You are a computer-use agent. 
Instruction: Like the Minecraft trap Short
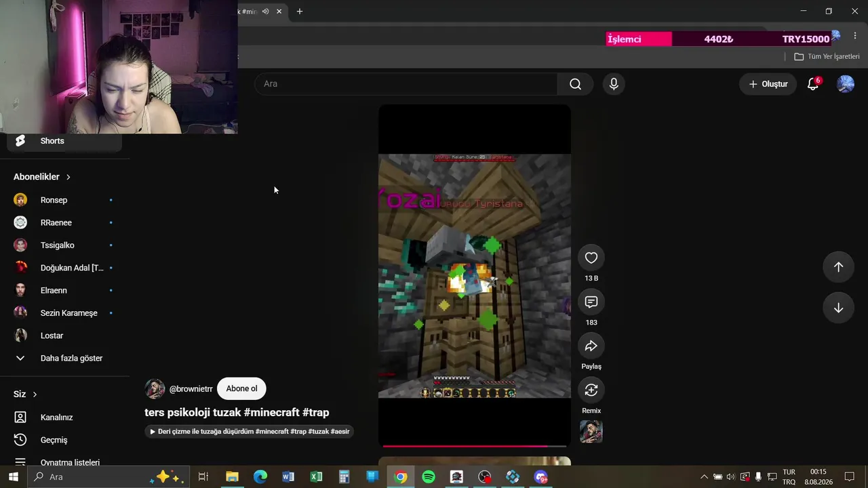point(591,258)
